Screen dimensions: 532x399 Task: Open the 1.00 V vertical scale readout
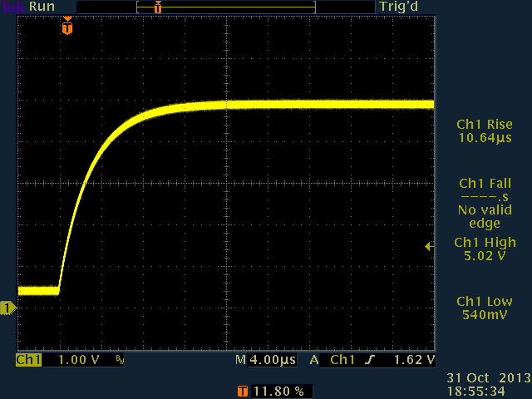click(77, 361)
